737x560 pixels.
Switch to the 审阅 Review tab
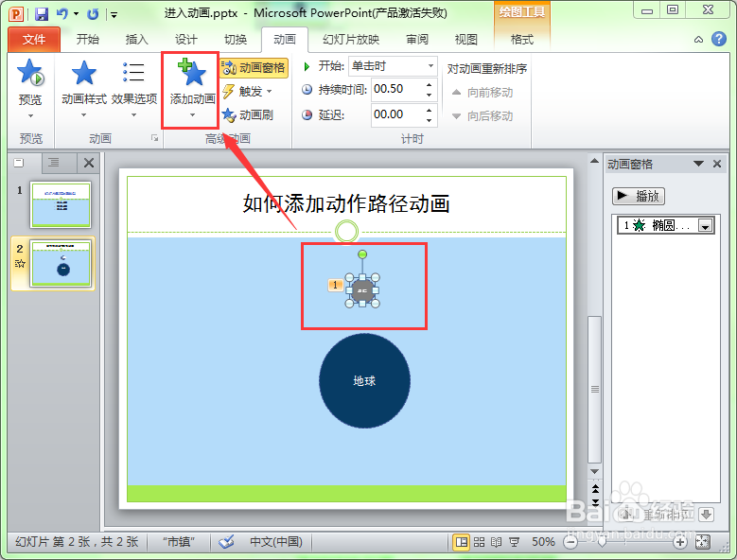coord(417,40)
